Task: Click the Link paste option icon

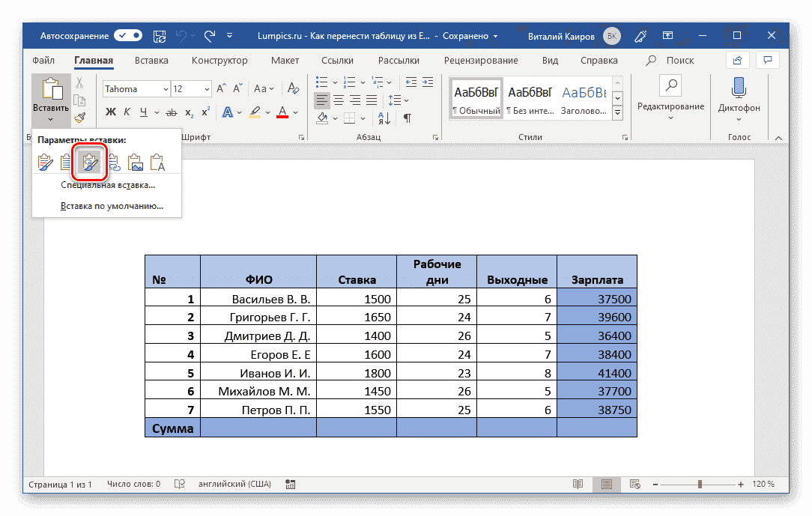Action: tap(113, 163)
